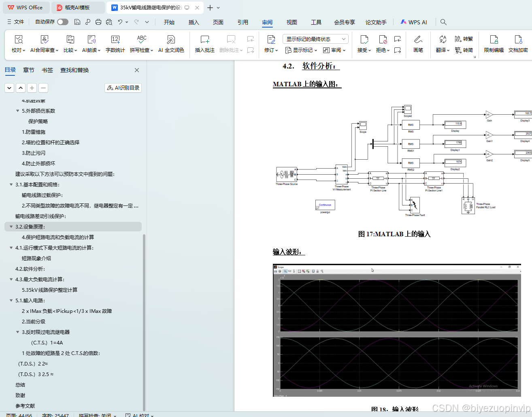Image resolution: width=532 pixels, height=417 pixels.
Task: Switch to the 章节 navigation tab
Action: (29, 70)
